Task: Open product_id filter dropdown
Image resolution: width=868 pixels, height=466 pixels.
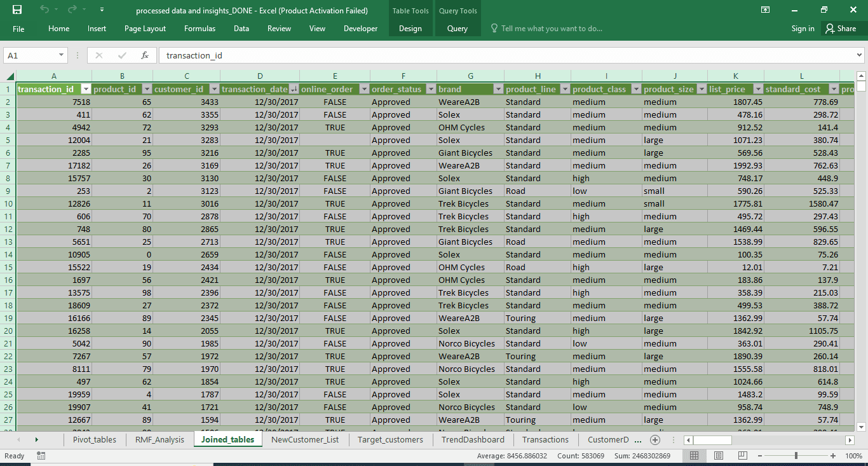Action: coord(147,89)
